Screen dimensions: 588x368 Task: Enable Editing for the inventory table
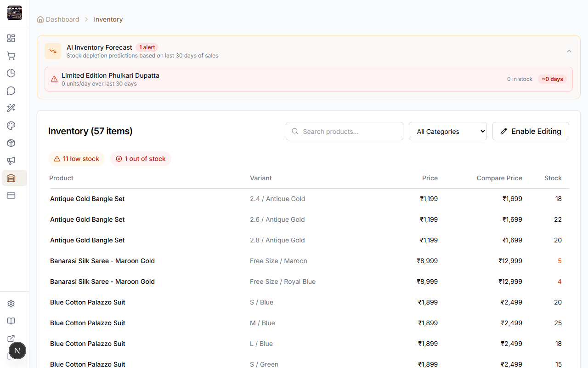[531, 131]
